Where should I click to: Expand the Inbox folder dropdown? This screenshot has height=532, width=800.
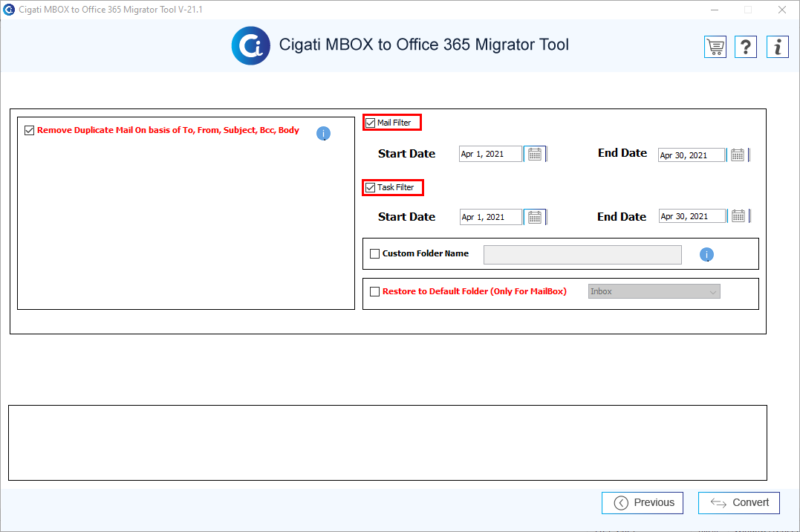coord(654,291)
